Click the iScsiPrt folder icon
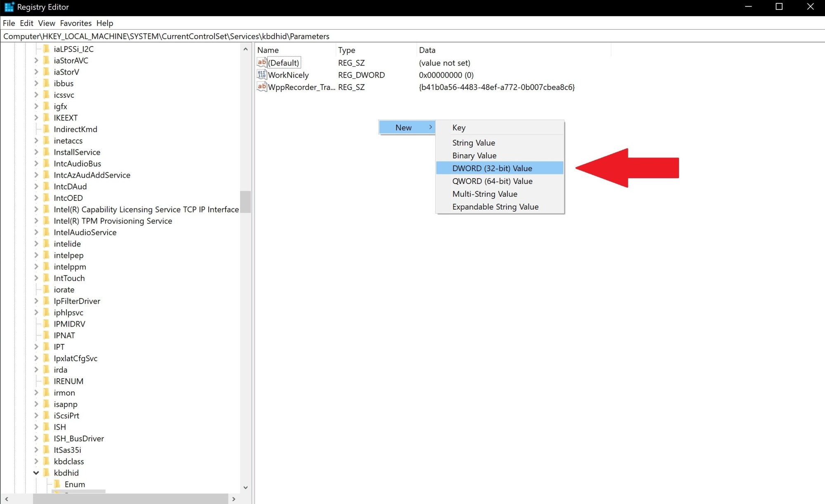The image size is (825, 504). pyautogui.click(x=47, y=415)
